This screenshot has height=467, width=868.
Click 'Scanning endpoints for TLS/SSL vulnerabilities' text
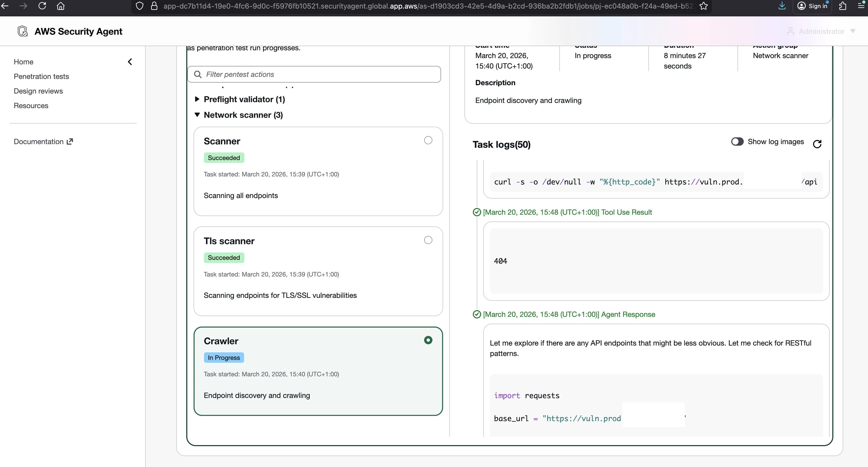tap(280, 295)
